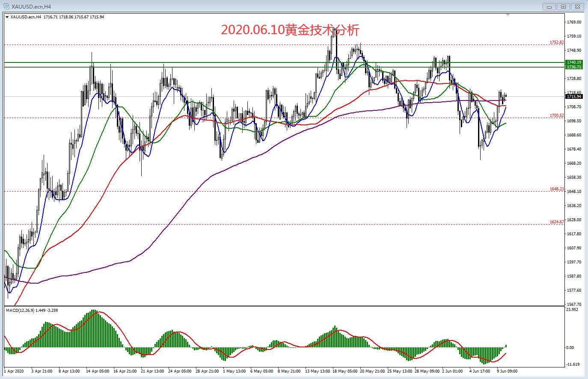
Task: Click the 1759.10 price scale value
Action: point(574,36)
